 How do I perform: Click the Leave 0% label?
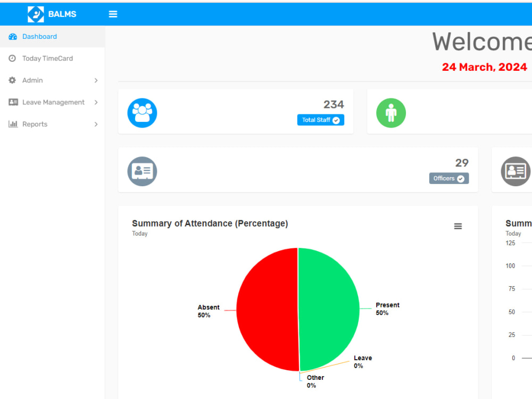[363, 362]
